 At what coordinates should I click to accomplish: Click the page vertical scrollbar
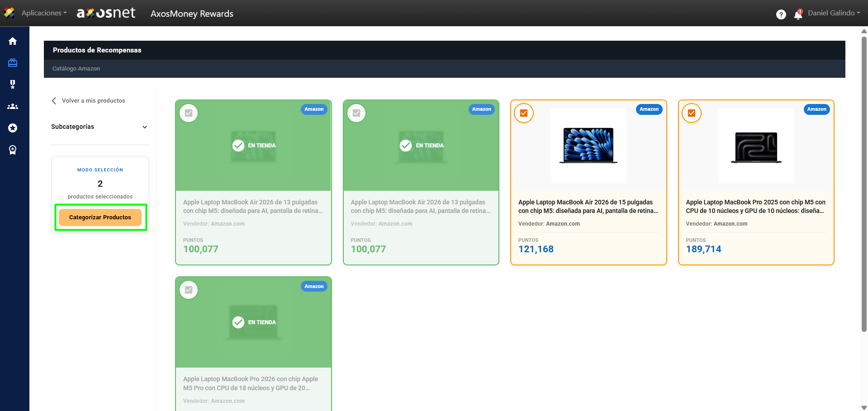864,181
